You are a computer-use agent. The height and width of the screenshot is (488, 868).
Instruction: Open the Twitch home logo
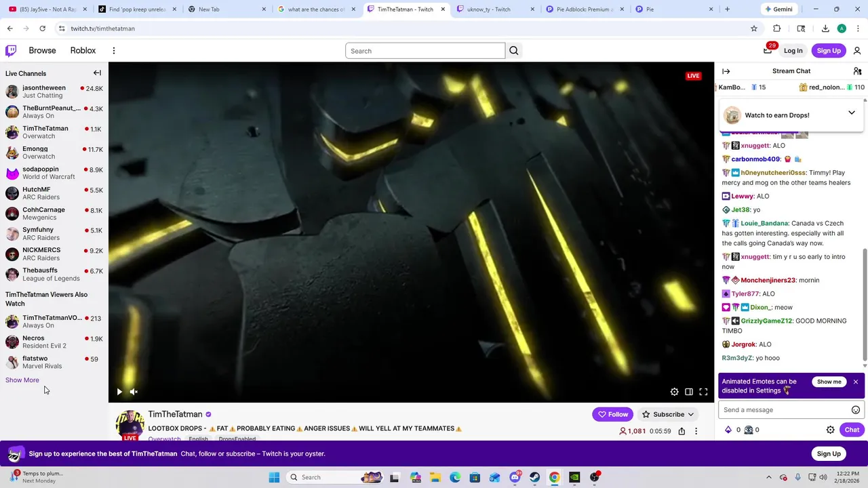pos(11,51)
